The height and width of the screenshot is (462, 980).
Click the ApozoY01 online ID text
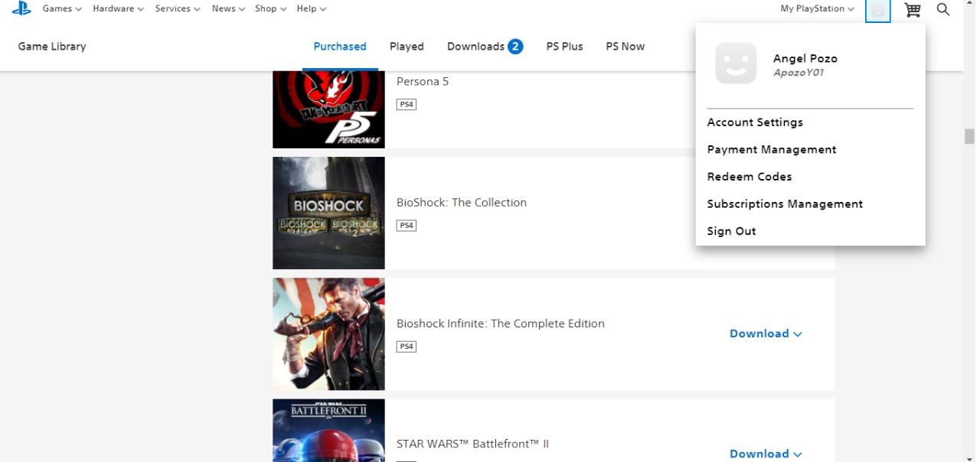(x=799, y=73)
